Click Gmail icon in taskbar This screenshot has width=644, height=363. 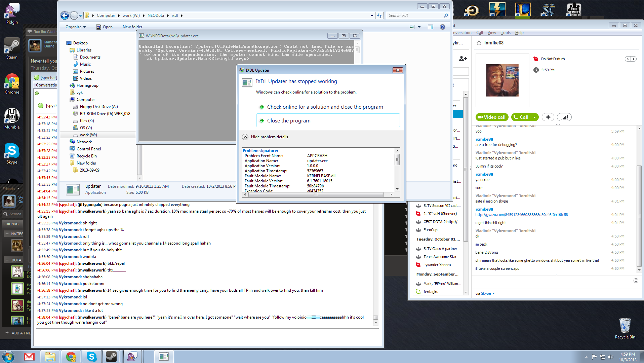(x=29, y=357)
